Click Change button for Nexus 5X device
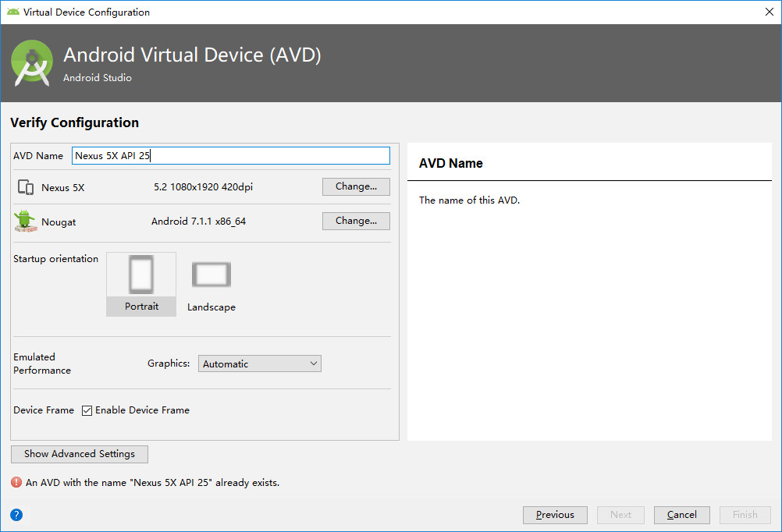This screenshot has height=532, width=782. click(356, 186)
